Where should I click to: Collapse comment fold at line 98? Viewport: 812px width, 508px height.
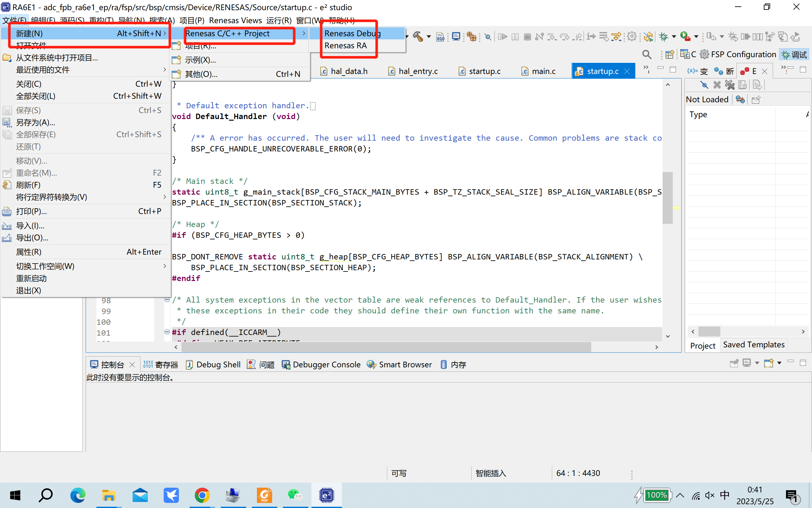167,299
